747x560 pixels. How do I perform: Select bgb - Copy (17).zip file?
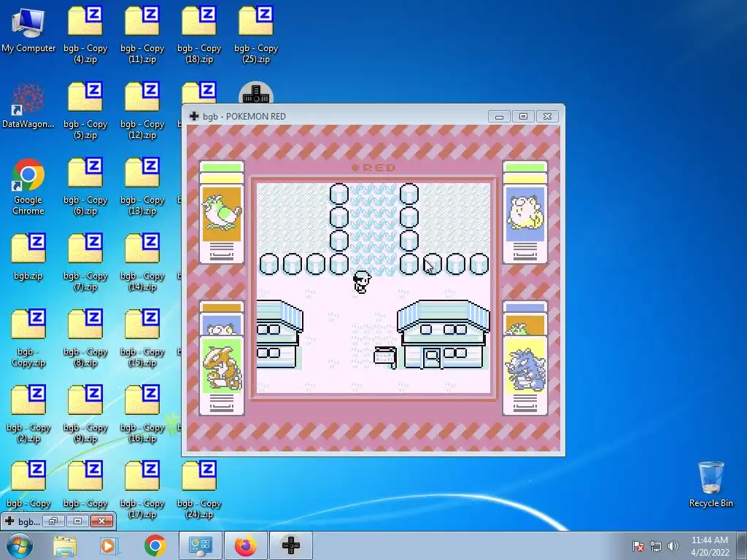(x=142, y=489)
